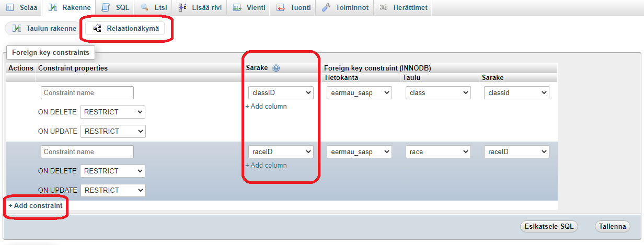The width and height of the screenshot is (644, 245).
Task: Expand the second ON UPDATE dropdown
Action: click(112, 190)
